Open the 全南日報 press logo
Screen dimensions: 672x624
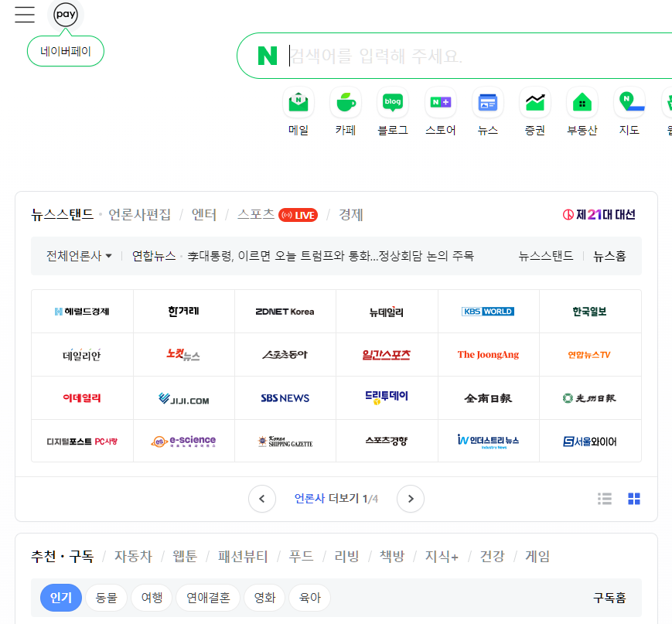click(488, 398)
